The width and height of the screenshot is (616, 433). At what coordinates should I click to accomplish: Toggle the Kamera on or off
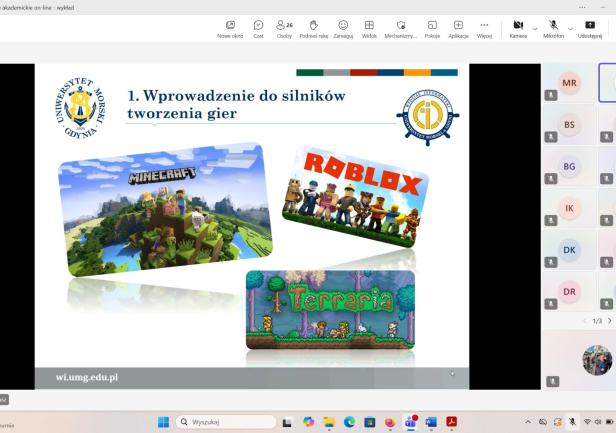click(x=517, y=28)
